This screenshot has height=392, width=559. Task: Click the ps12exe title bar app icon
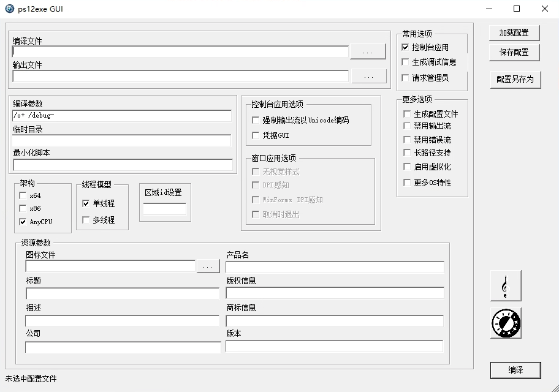coord(10,9)
